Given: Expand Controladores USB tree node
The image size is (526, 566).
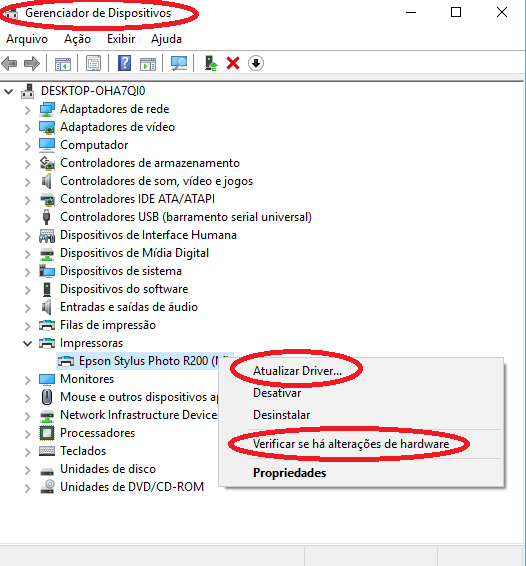Looking at the screenshot, I should (x=27, y=218).
